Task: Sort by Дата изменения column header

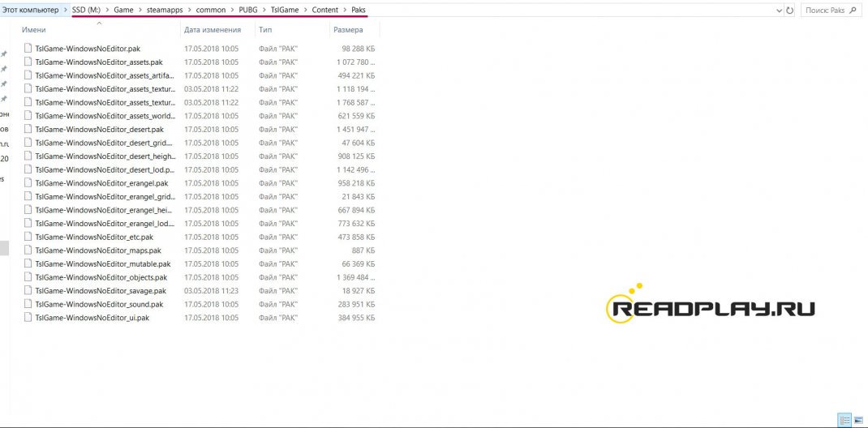Action: coord(213,30)
